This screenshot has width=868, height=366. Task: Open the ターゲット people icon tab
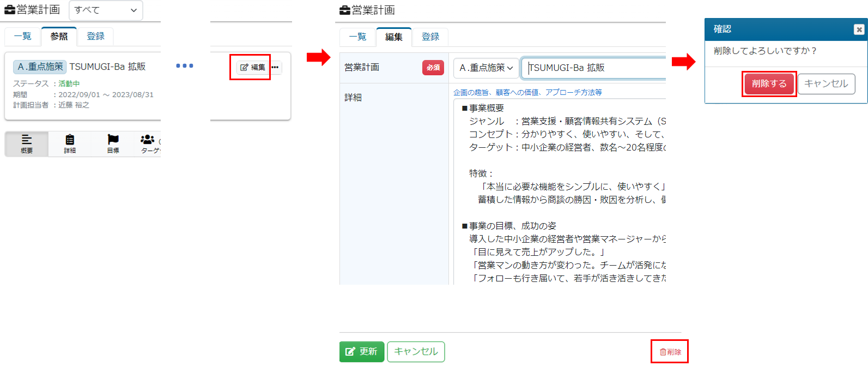148,144
